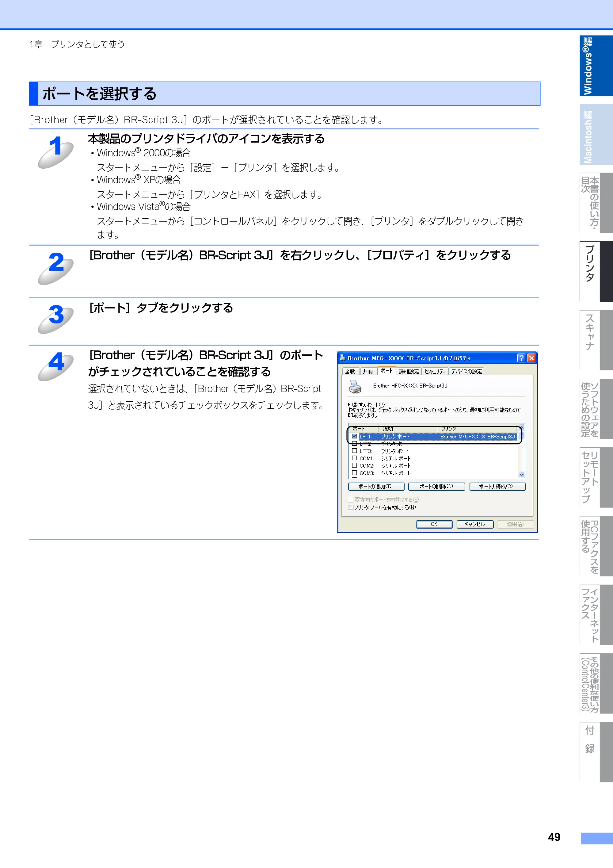The height and width of the screenshot is (868, 613).
Task: Click the 説明 column header in port list
Action: point(408,429)
